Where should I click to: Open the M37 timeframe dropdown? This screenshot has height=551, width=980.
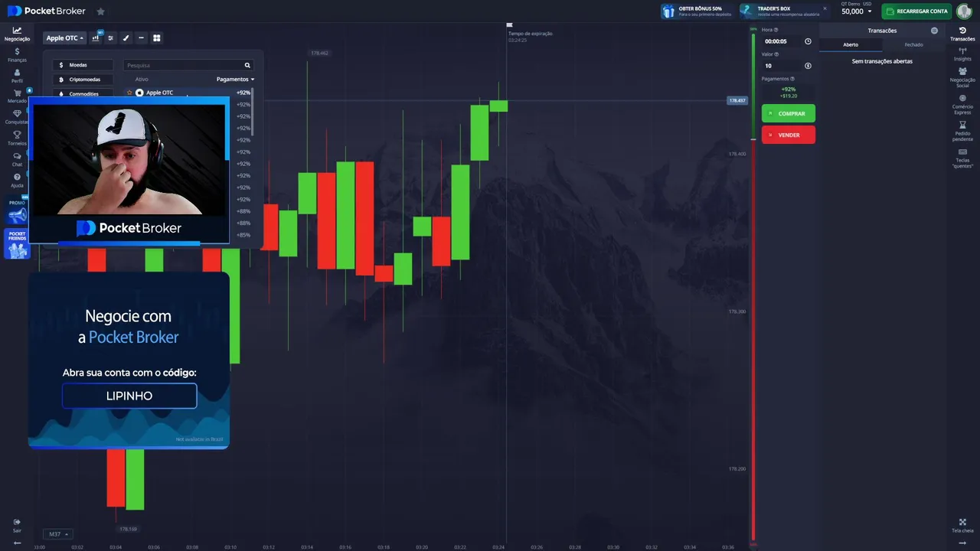(58, 534)
